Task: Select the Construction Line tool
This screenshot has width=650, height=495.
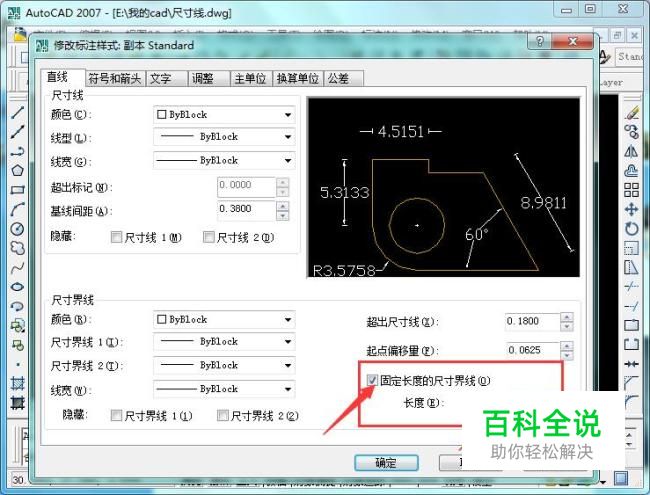Action: click(x=17, y=132)
